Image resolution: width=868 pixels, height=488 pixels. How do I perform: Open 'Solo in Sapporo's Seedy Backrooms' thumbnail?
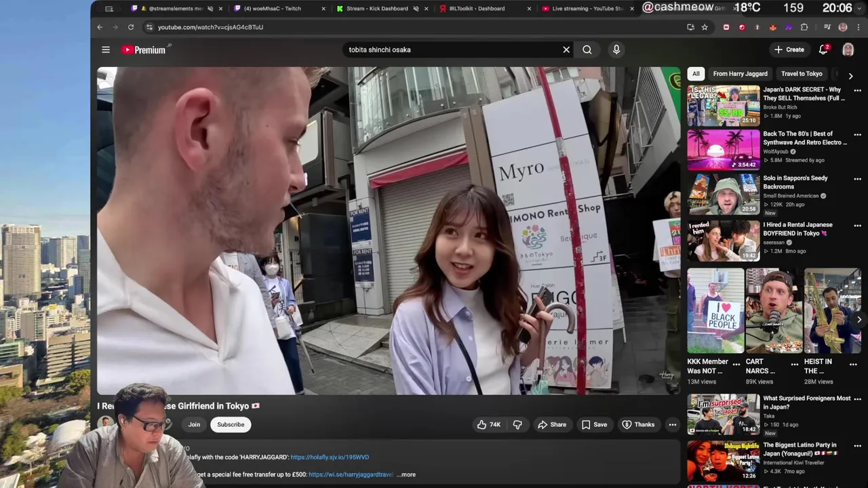[x=724, y=195]
